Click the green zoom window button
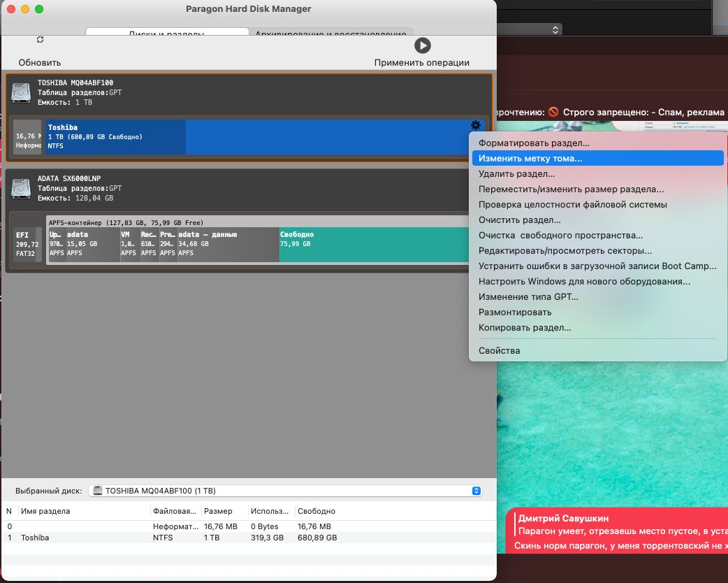 tap(39, 9)
